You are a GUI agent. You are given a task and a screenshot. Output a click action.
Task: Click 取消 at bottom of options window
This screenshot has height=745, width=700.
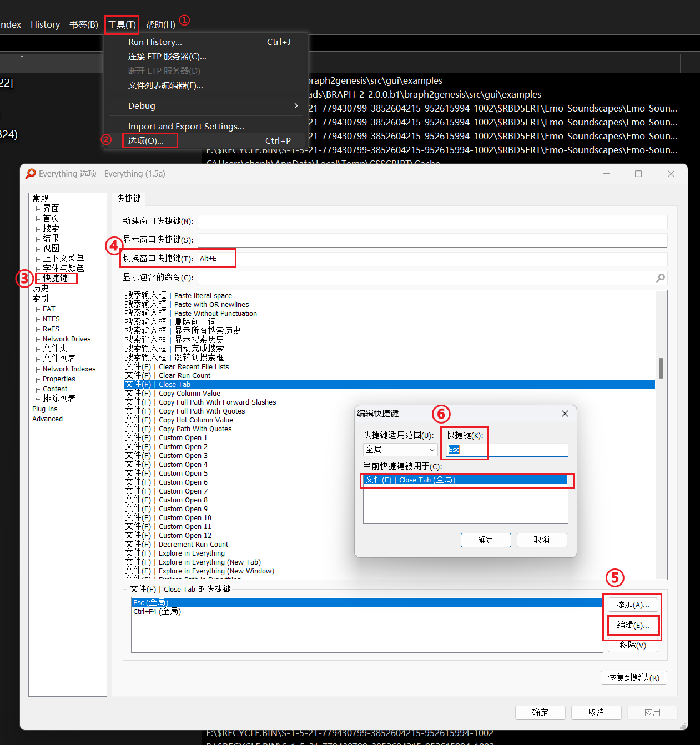(596, 713)
